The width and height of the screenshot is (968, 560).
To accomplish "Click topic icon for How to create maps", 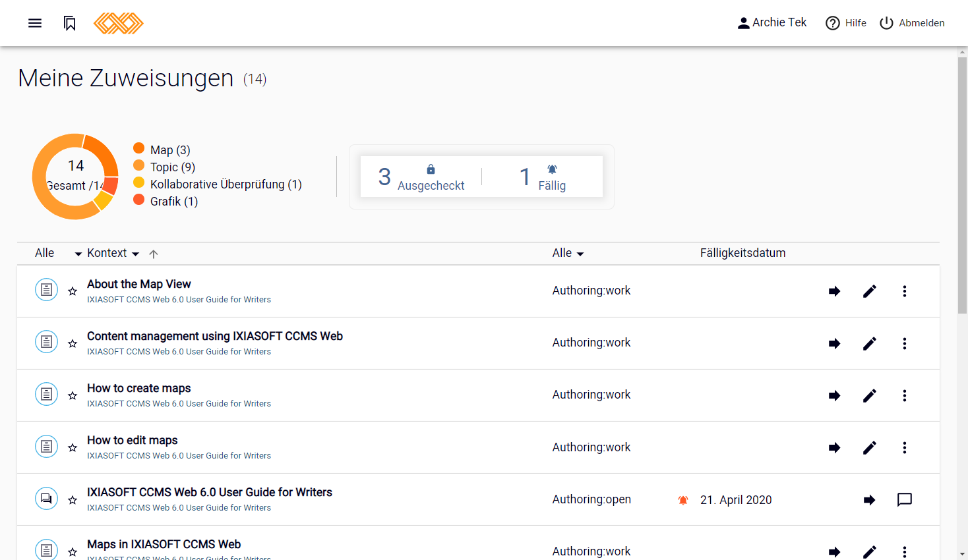I will coord(46,394).
